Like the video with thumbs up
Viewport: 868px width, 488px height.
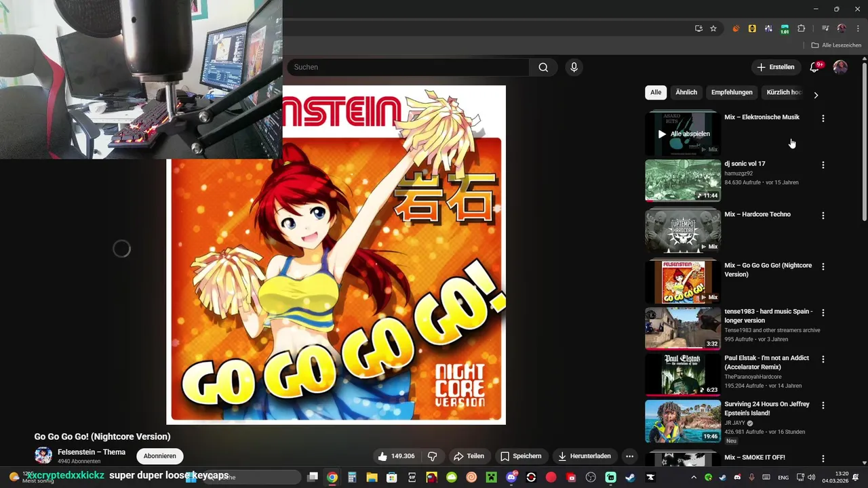click(397, 456)
